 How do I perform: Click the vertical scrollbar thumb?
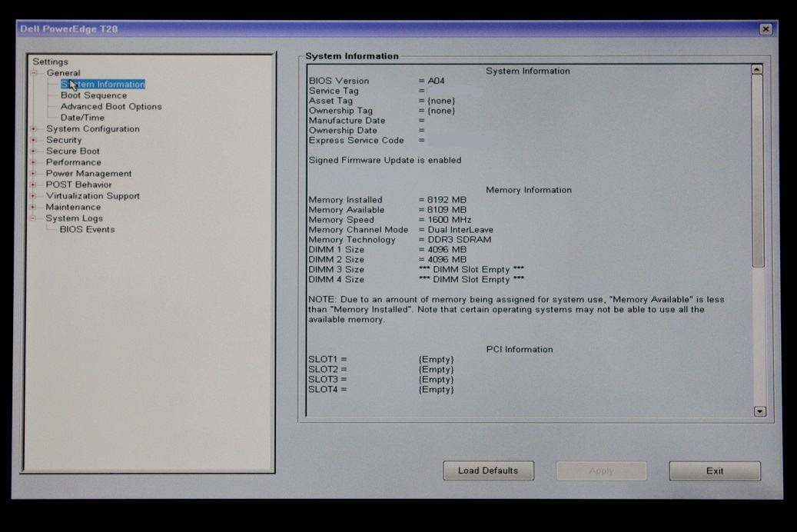pos(758,171)
